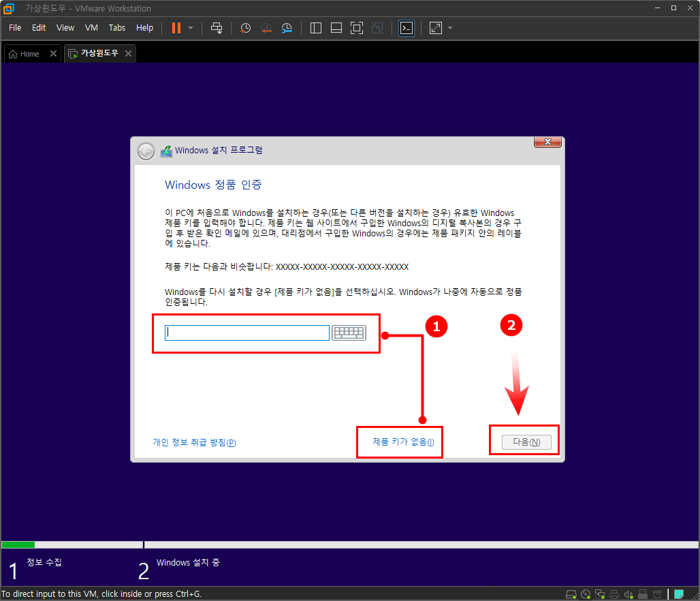Screen dimensions: 700x601
Task: Click the back arrow in Windows setup
Action: pyautogui.click(x=146, y=151)
